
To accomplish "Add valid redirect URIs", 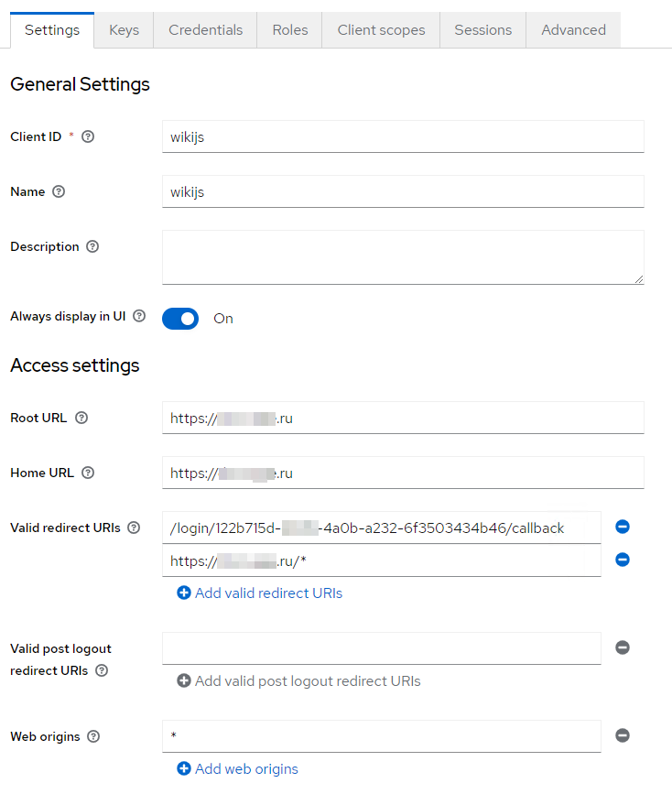I will click(259, 593).
